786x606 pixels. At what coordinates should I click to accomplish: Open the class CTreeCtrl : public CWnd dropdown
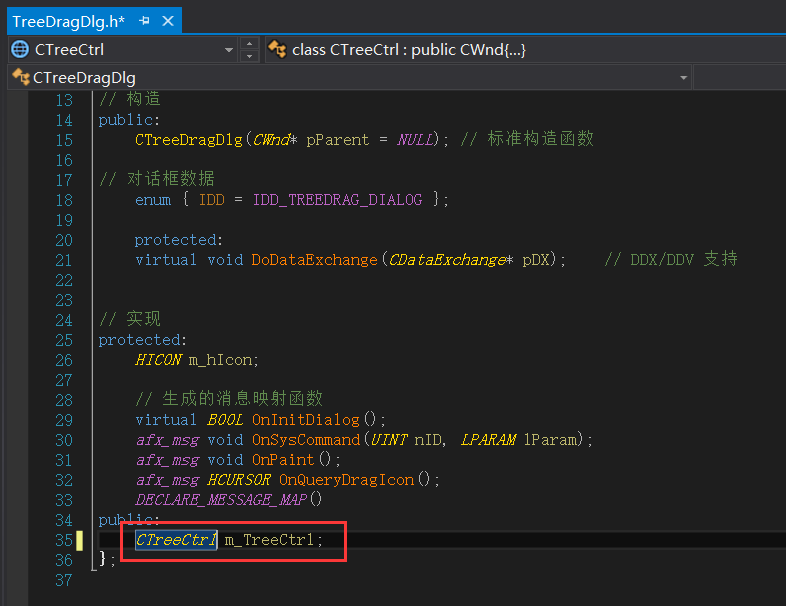pyautogui.click(x=526, y=50)
